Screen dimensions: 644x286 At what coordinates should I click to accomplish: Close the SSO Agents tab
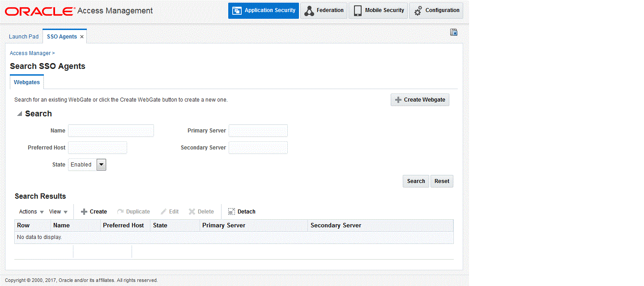pos(82,37)
